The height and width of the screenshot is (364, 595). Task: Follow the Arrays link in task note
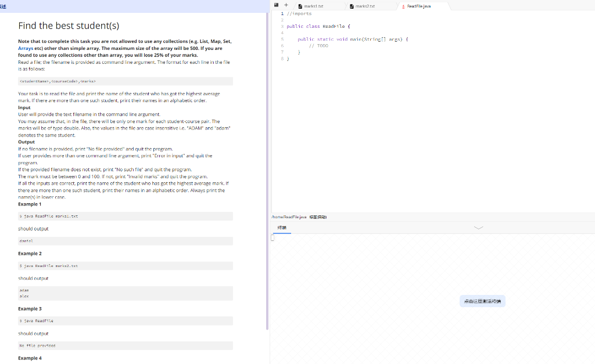26,48
